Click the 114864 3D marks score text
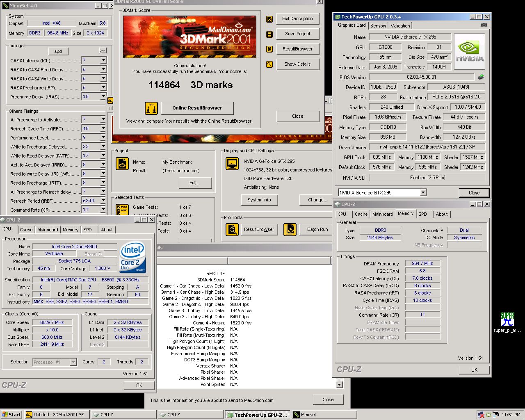The height and width of the screenshot is (420, 525). [x=191, y=85]
